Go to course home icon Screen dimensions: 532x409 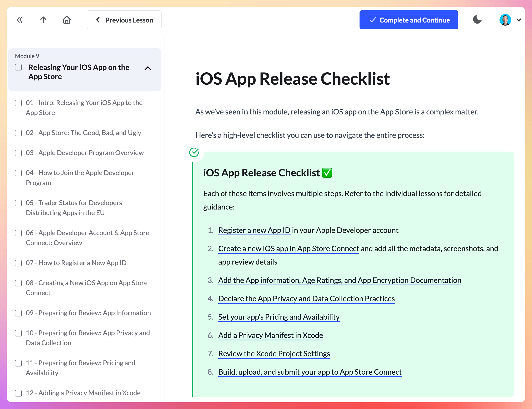click(66, 20)
